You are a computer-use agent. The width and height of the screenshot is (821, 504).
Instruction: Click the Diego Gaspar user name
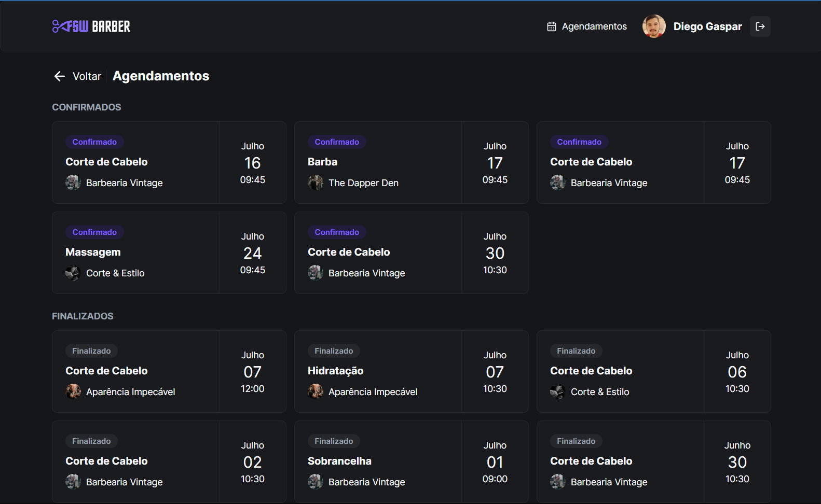coord(707,26)
